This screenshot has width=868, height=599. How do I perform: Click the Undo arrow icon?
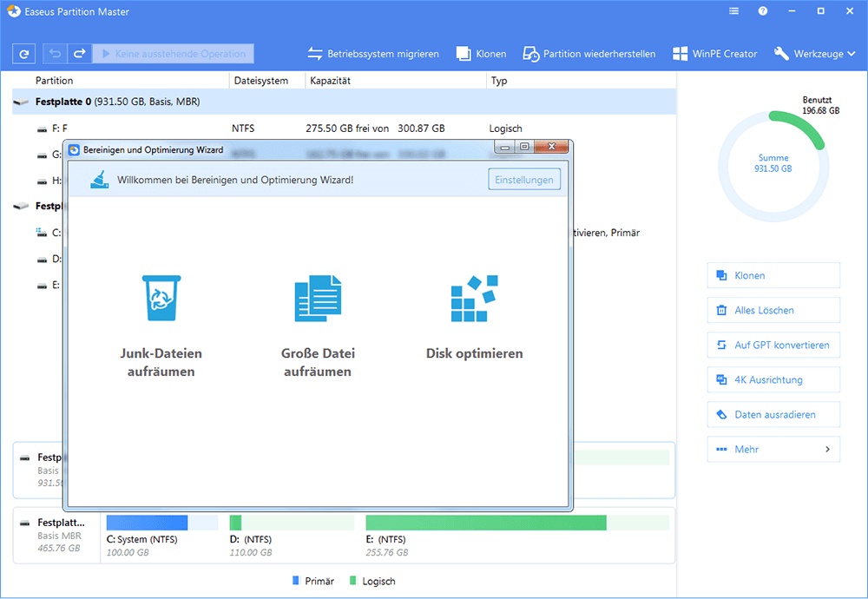pos(51,53)
